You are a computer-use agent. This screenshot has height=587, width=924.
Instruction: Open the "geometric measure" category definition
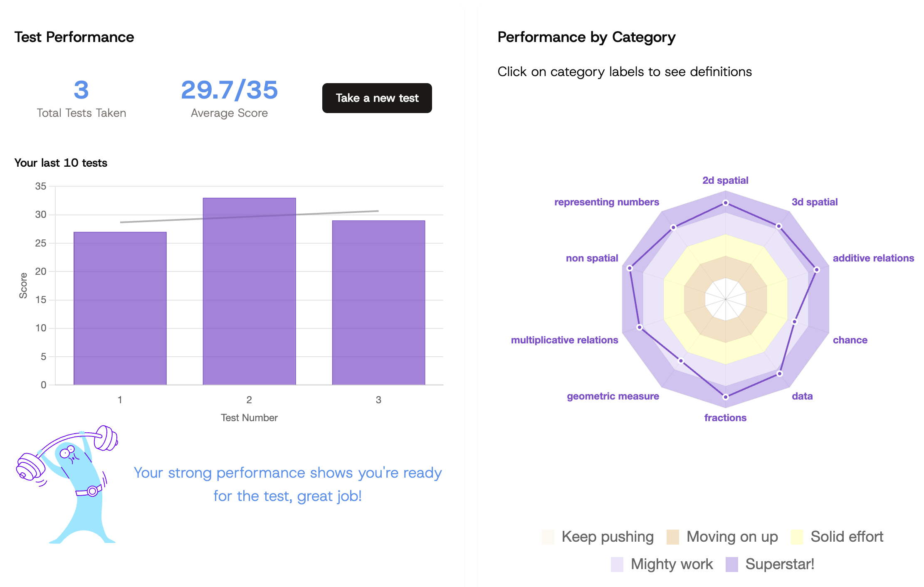click(x=613, y=396)
